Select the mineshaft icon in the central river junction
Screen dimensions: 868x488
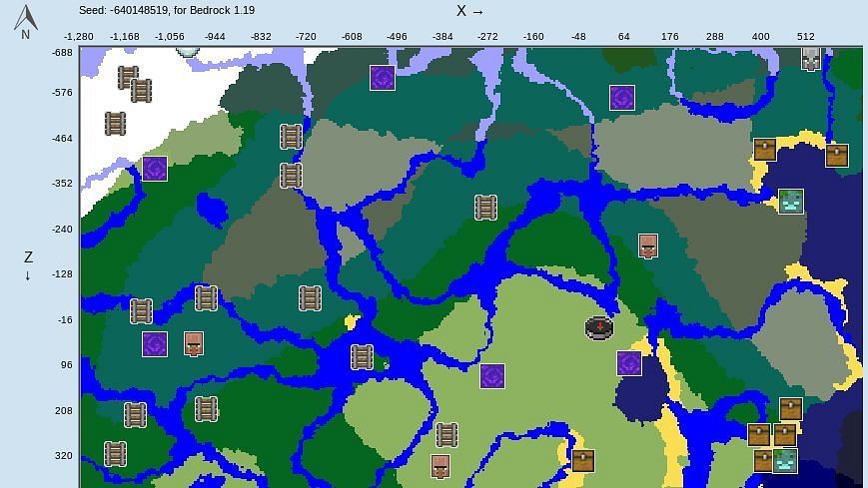click(362, 356)
